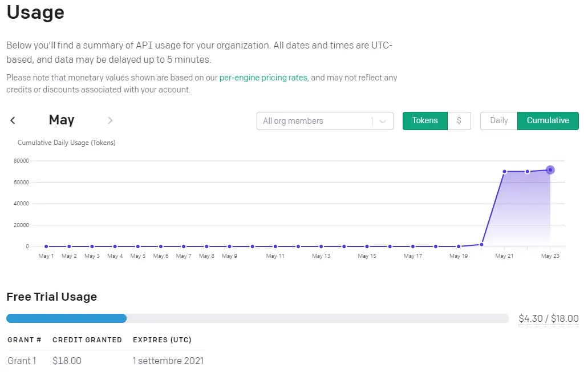
Task: Select the Grant 1 row in the table
Action: pyautogui.click(x=22, y=361)
